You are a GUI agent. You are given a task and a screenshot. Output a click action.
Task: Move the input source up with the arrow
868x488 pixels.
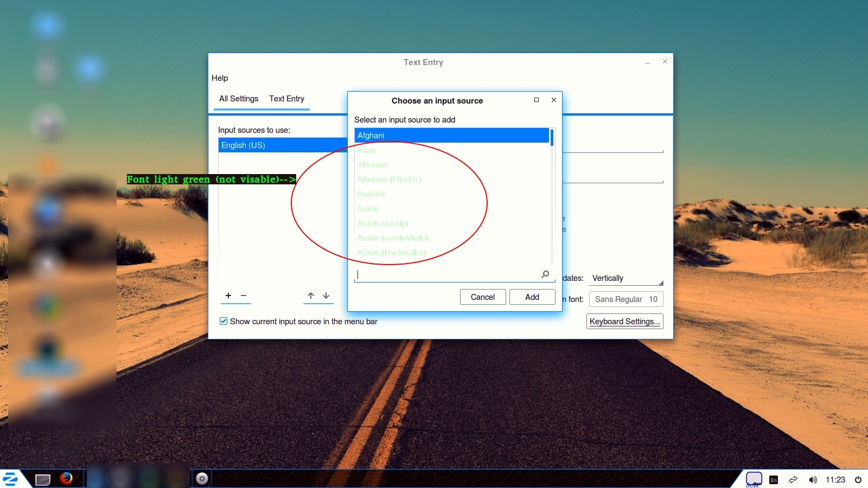click(311, 296)
